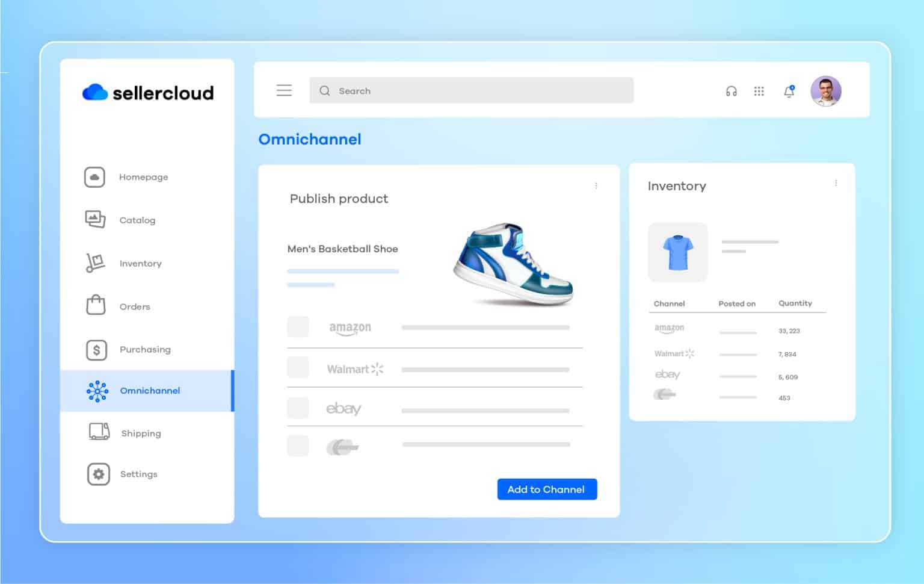Check the eBay channel checkbox
This screenshot has height=584, width=924.
click(298, 408)
